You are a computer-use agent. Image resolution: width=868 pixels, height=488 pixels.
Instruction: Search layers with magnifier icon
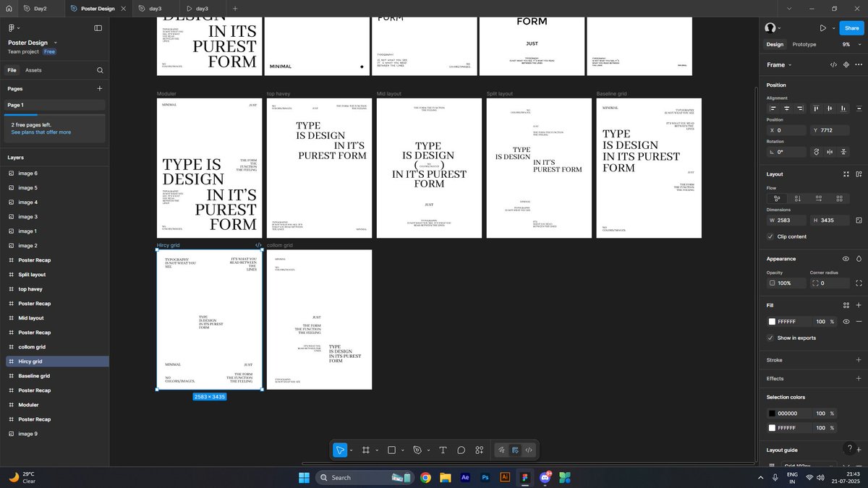coord(100,70)
